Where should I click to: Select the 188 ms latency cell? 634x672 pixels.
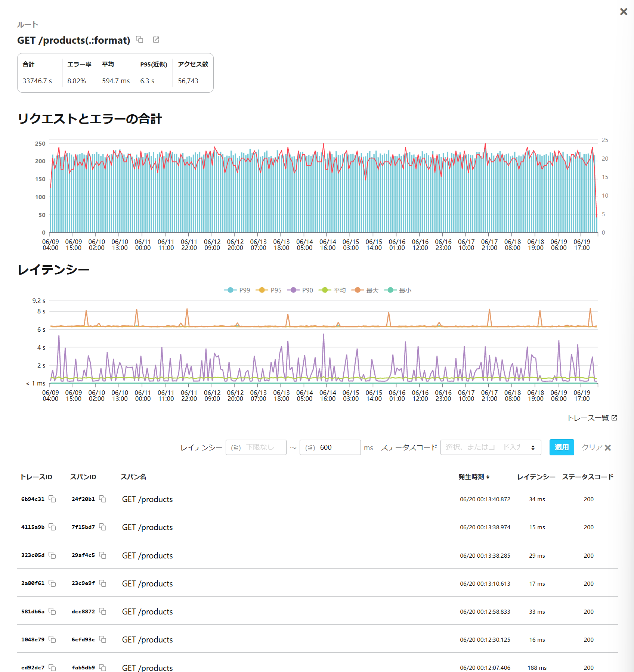tap(537, 668)
